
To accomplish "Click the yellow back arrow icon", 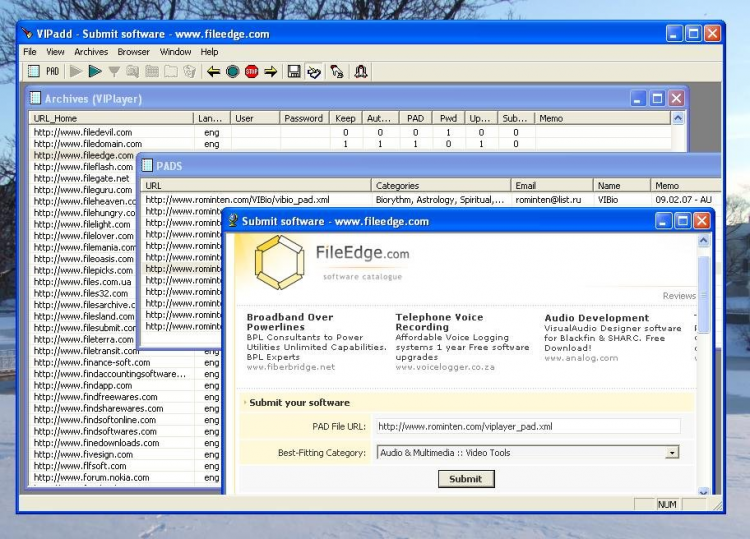I will click(x=213, y=71).
